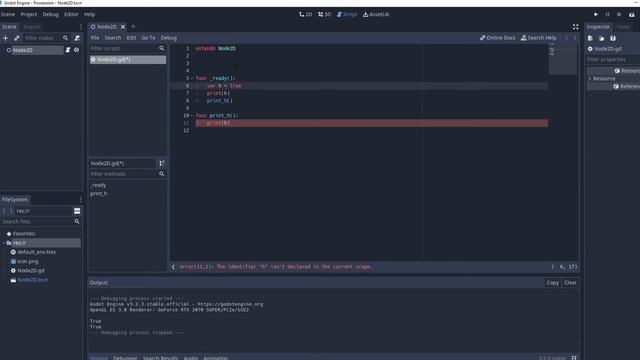The height and width of the screenshot is (360, 640).
Task: Switch to 2D workspace
Action: click(x=305, y=14)
